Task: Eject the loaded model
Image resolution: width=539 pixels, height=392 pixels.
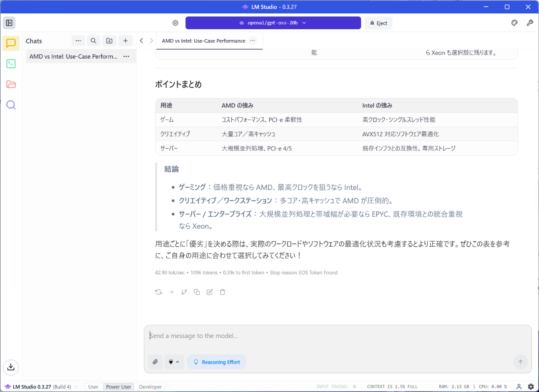Action: pyautogui.click(x=378, y=23)
